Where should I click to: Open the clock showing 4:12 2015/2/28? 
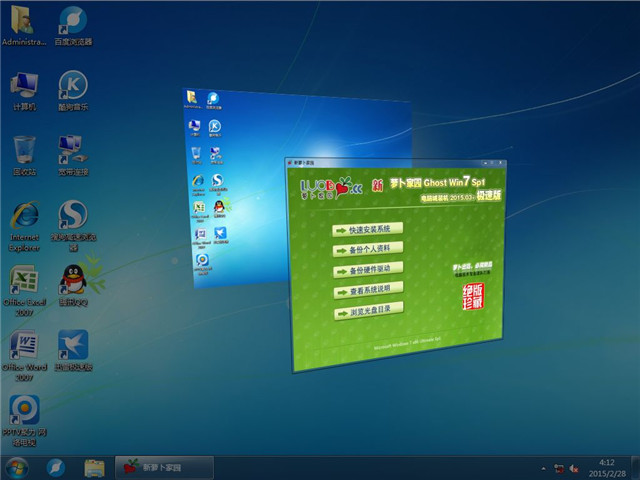coord(607,468)
